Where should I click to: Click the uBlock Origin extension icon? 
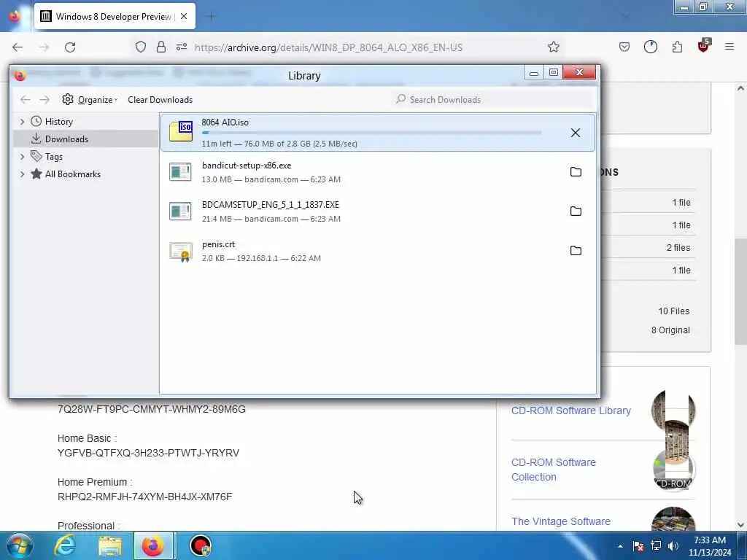coord(704,46)
